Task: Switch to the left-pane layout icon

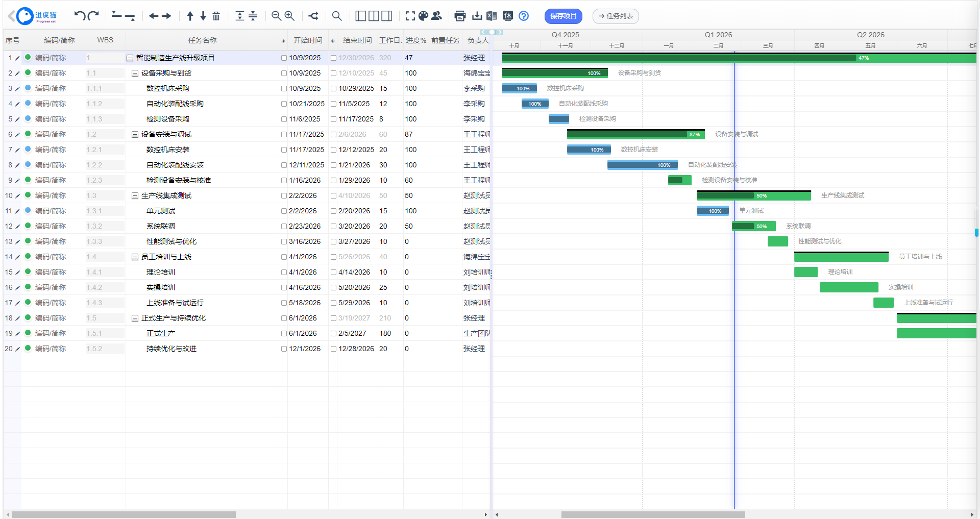Action: [x=360, y=16]
